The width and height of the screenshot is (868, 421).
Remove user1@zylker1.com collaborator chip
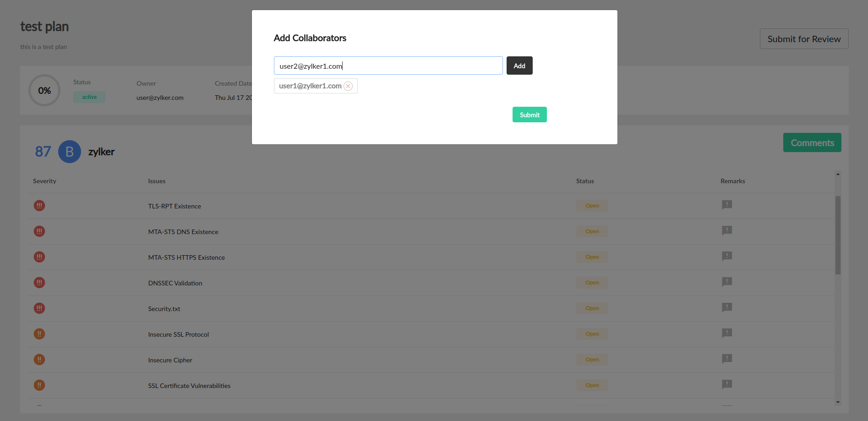point(348,86)
